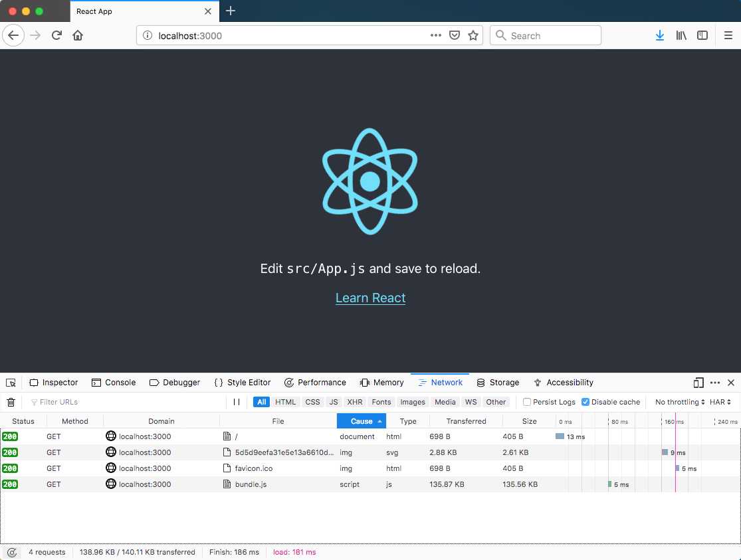Sort by the Size column header

[x=529, y=421]
